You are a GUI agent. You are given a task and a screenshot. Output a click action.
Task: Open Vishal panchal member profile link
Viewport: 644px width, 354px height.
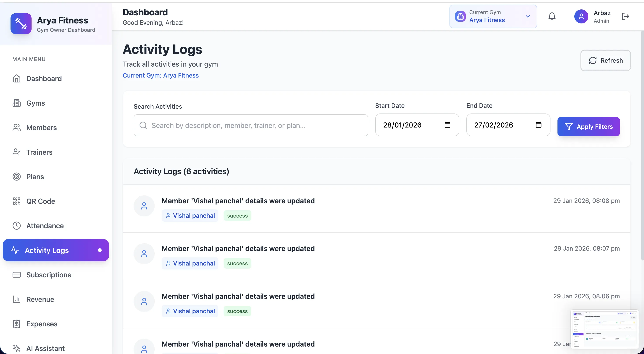(190, 215)
